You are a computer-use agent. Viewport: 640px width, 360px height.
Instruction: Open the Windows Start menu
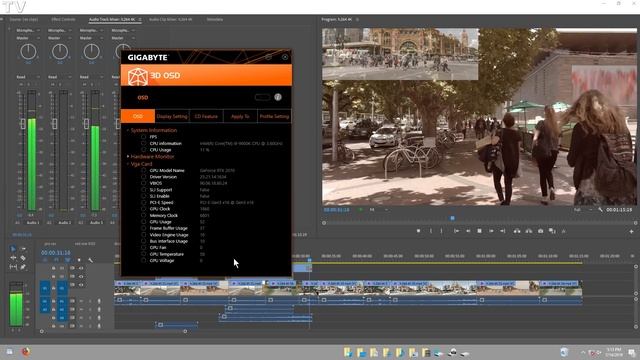click(9, 351)
